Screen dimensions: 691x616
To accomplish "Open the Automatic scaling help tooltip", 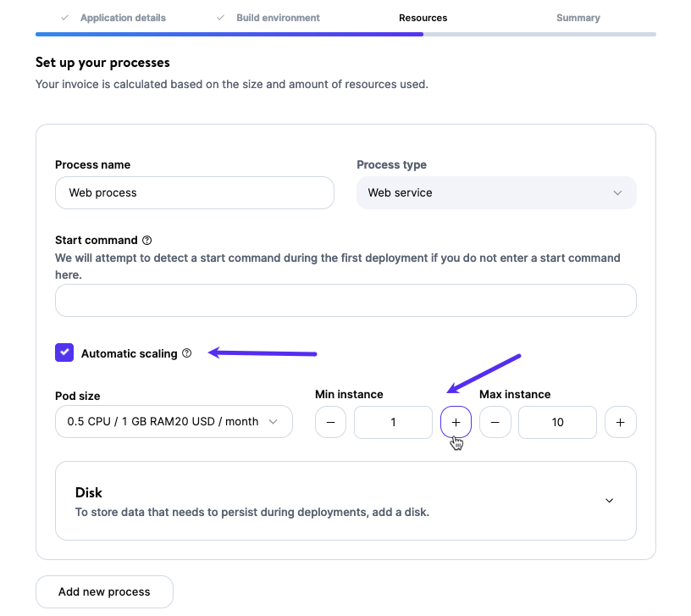I will [x=187, y=353].
